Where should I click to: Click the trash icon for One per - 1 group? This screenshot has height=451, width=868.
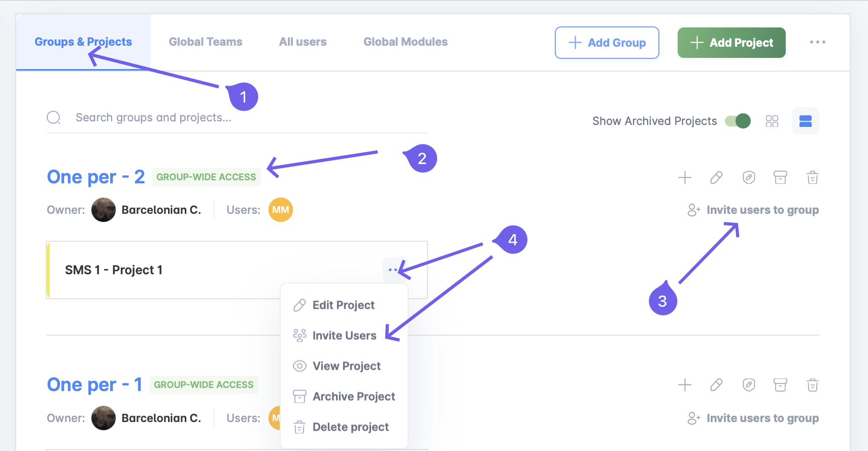813,385
